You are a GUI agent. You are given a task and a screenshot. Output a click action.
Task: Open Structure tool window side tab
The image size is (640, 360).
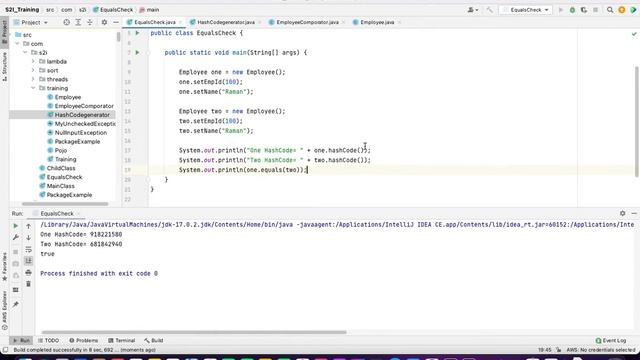click(4, 67)
